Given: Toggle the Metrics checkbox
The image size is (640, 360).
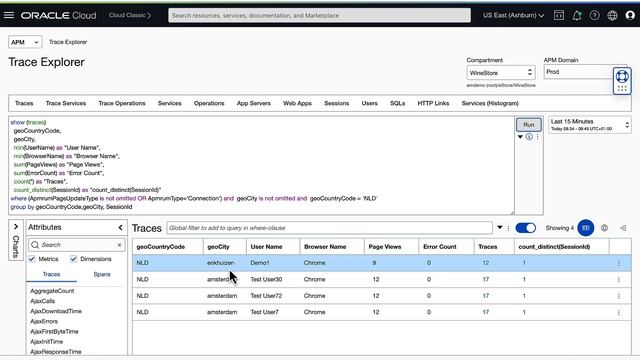Looking at the screenshot, I should 32,259.
